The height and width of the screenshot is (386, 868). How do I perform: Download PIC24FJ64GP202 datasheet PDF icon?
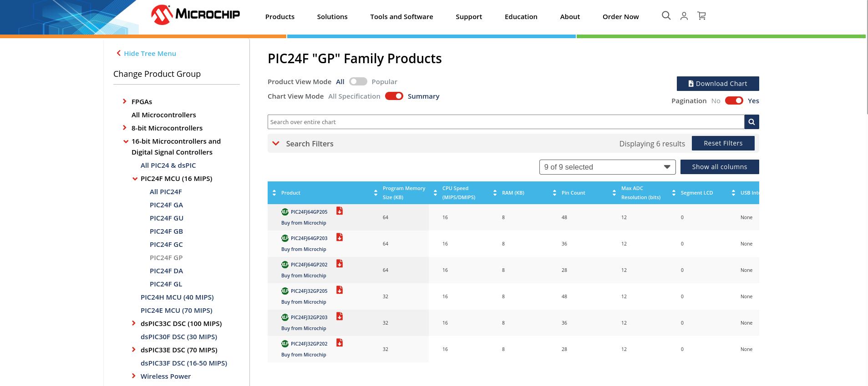pyautogui.click(x=340, y=264)
